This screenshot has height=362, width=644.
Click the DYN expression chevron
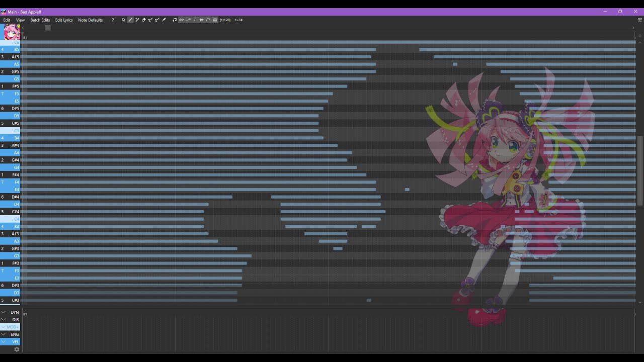(x=4, y=312)
